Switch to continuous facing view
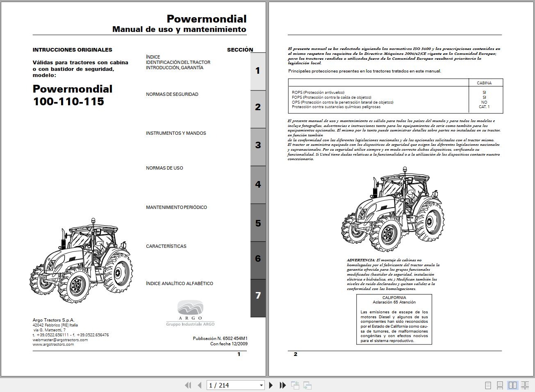535x392 pixels. 525,385
